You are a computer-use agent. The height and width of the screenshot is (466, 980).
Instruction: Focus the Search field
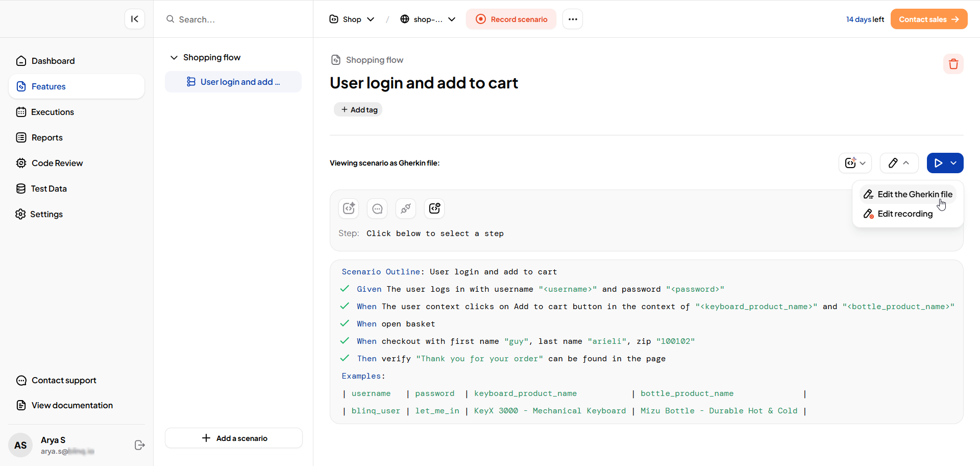pos(233,19)
